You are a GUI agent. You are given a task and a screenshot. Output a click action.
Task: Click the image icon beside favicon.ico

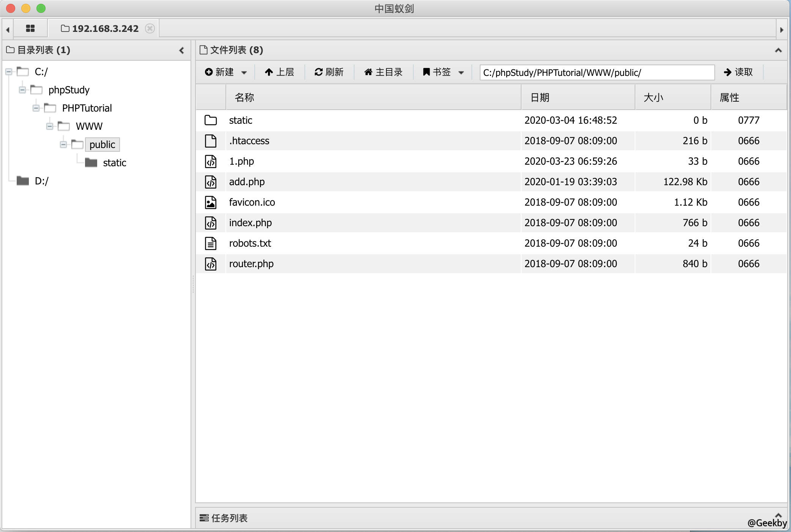[x=211, y=202]
